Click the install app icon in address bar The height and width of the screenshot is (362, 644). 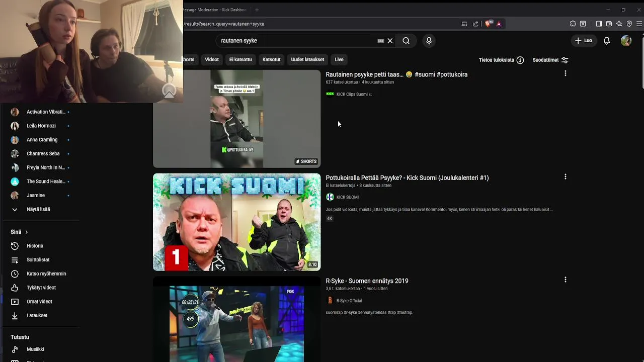(x=464, y=24)
